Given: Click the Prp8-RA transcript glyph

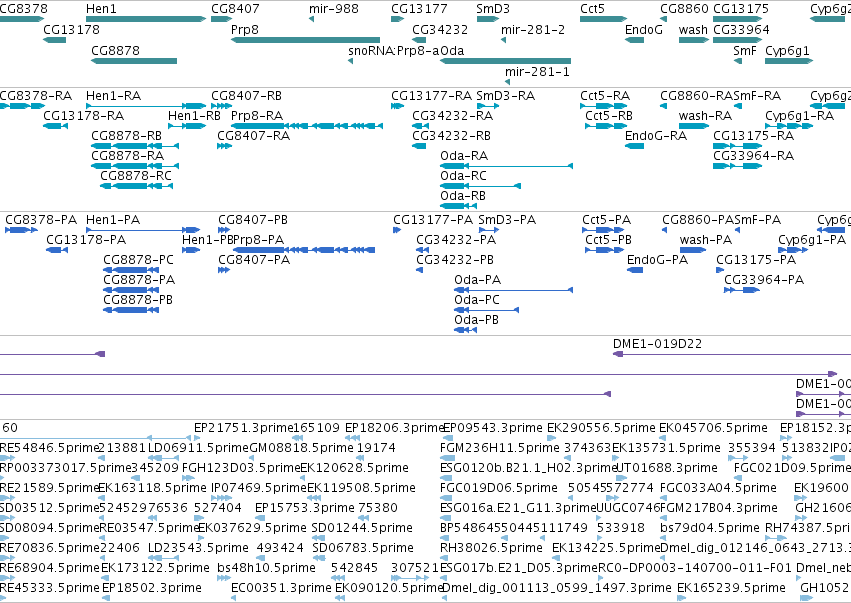Looking at the screenshot, I should pyautogui.click(x=307, y=126).
